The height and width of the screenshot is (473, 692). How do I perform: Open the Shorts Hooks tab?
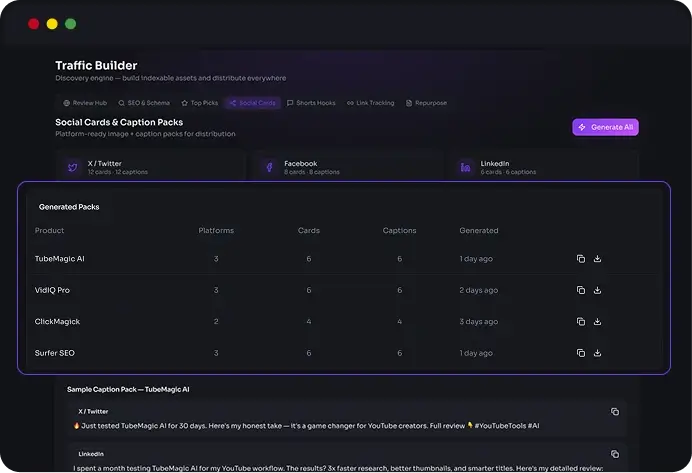click(311, 103)
